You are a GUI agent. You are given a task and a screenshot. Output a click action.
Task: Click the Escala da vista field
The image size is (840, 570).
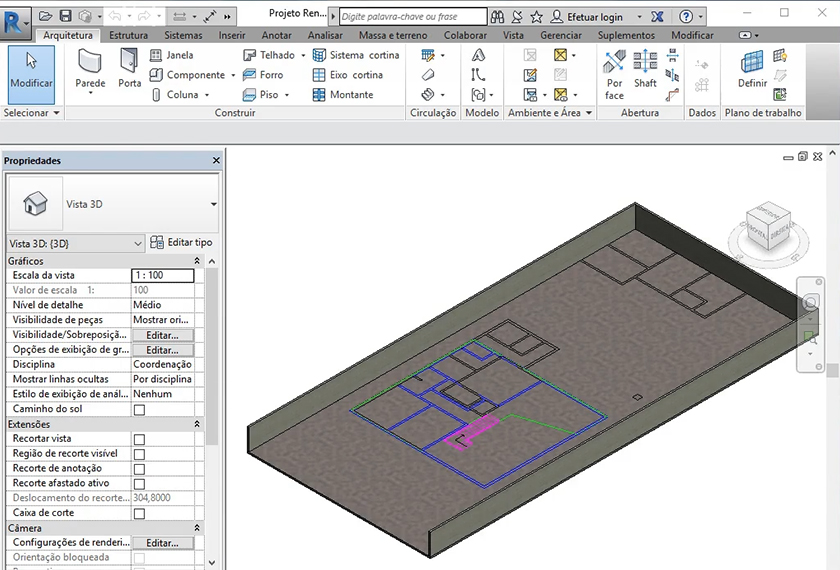click(162, 275)
